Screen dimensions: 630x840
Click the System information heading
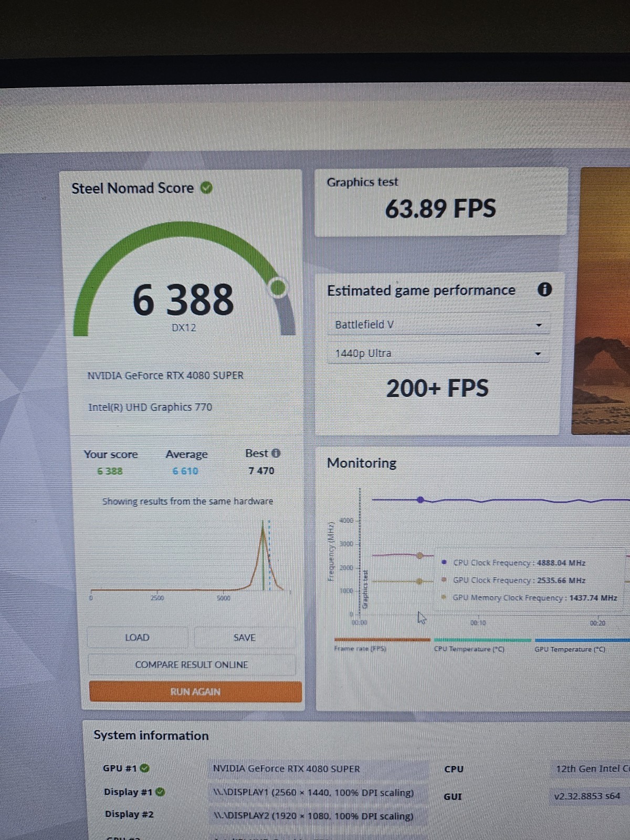(x=151, y=735)
